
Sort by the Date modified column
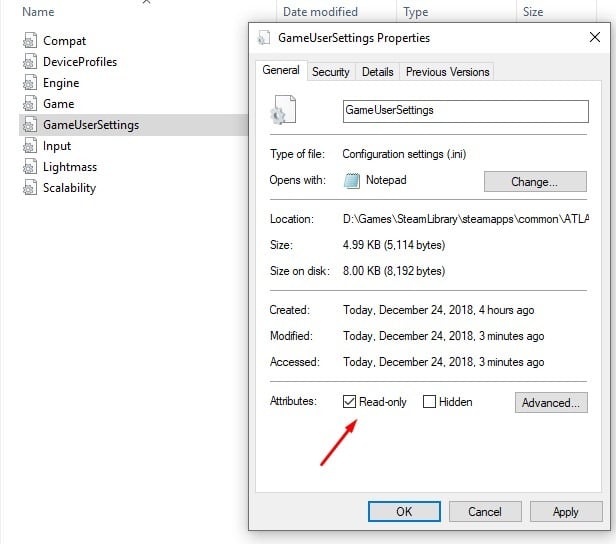[x=320, y=12]
